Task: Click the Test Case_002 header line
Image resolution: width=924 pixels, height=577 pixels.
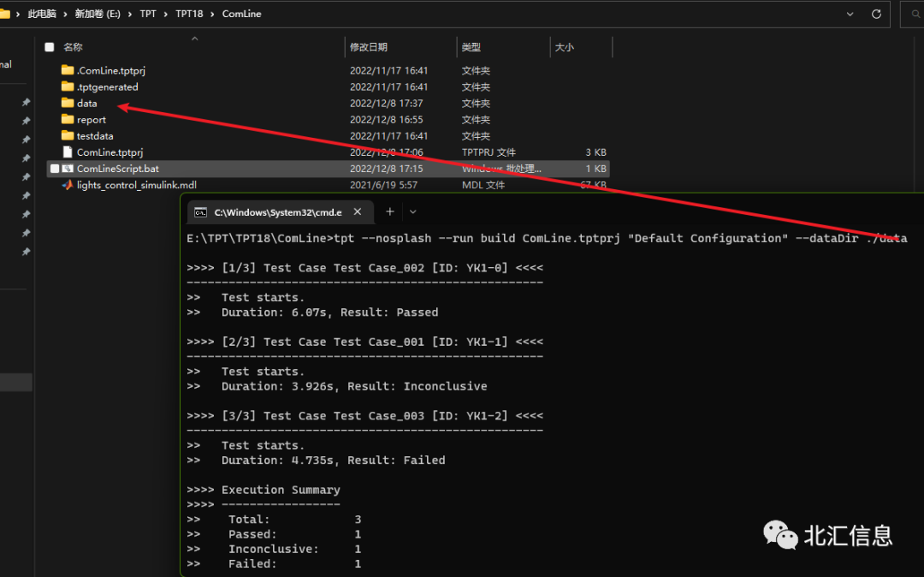Action: click(364, 268)
